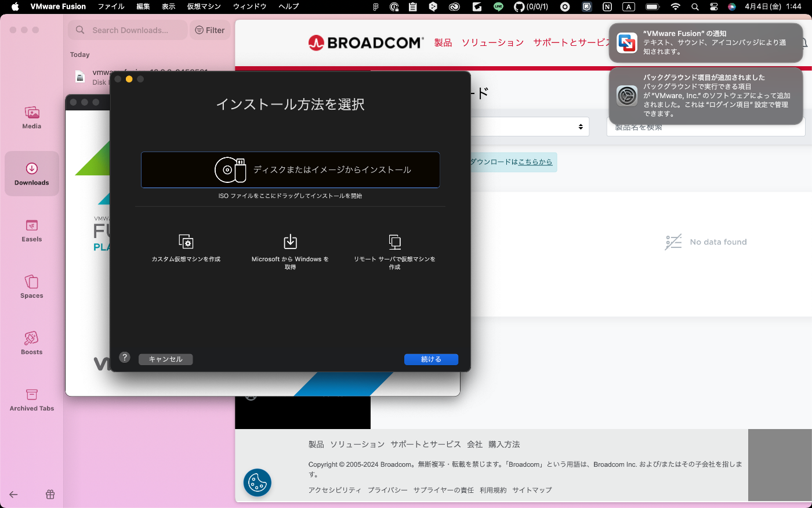Open ソリューション in Broadcom top navigation

[492, 42]
